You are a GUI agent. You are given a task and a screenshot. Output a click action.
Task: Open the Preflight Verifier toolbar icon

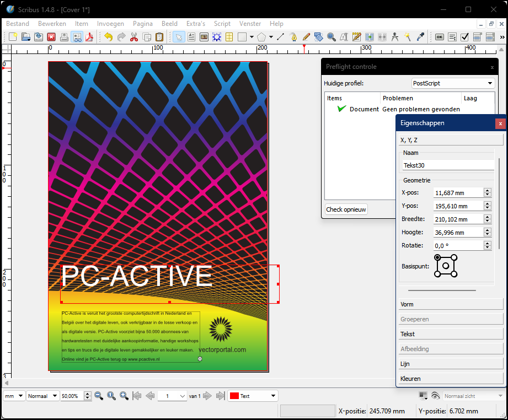[77, 37]
